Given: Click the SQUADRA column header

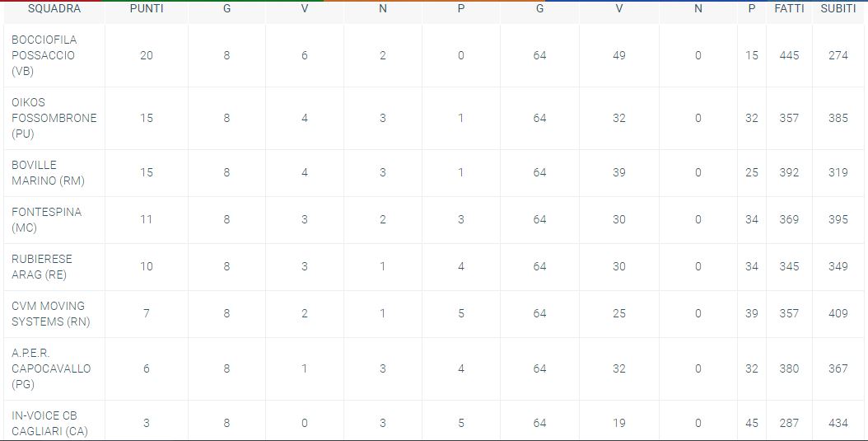Looking at the screenshot, I should coord(54,9).
